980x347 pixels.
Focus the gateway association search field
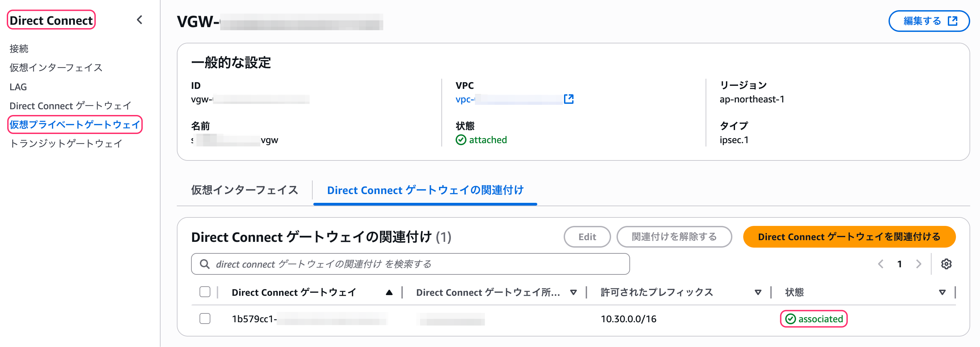[x=410, y=264]
